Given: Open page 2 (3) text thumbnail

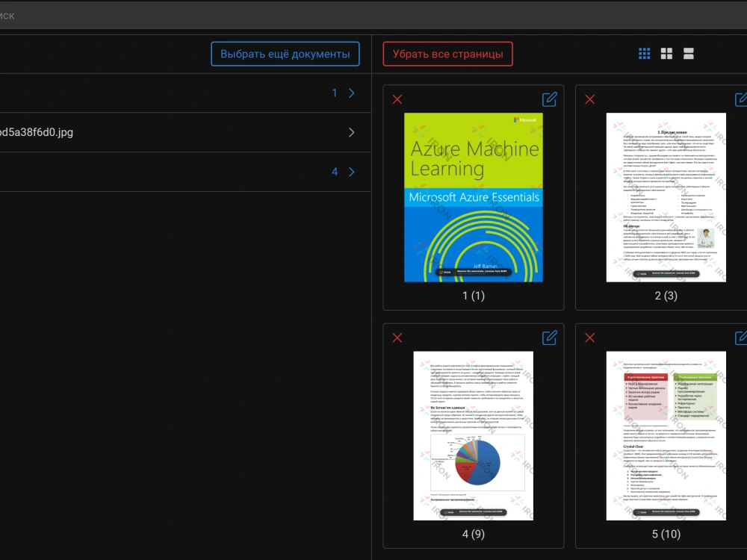Looking at the screenshot, I should (x=666, y=197).
